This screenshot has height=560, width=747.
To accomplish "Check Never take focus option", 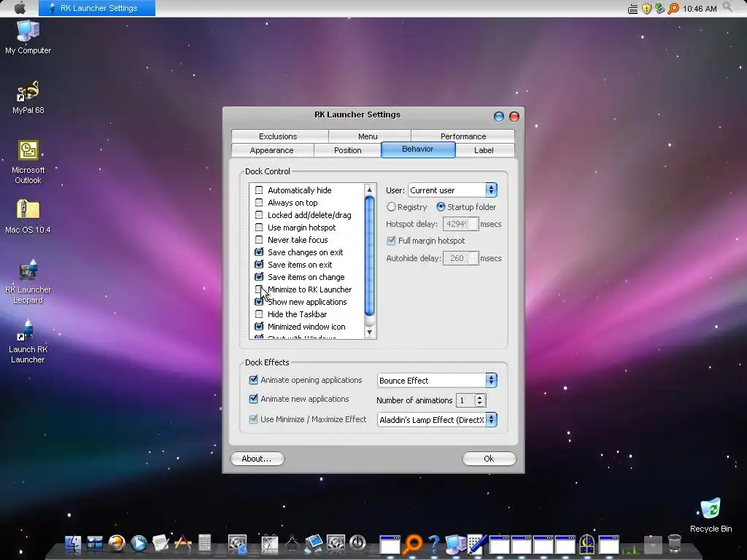I will [x=259, y=239].
